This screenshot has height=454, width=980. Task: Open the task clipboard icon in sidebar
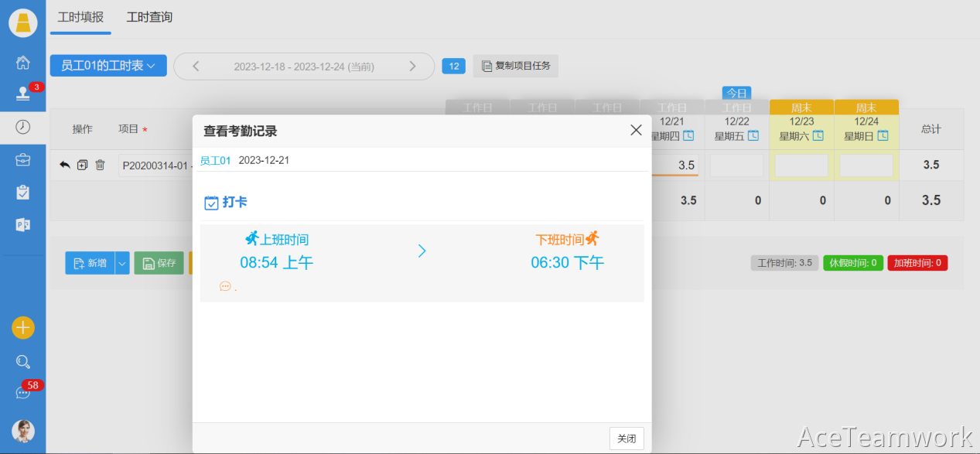click(23, 193)
